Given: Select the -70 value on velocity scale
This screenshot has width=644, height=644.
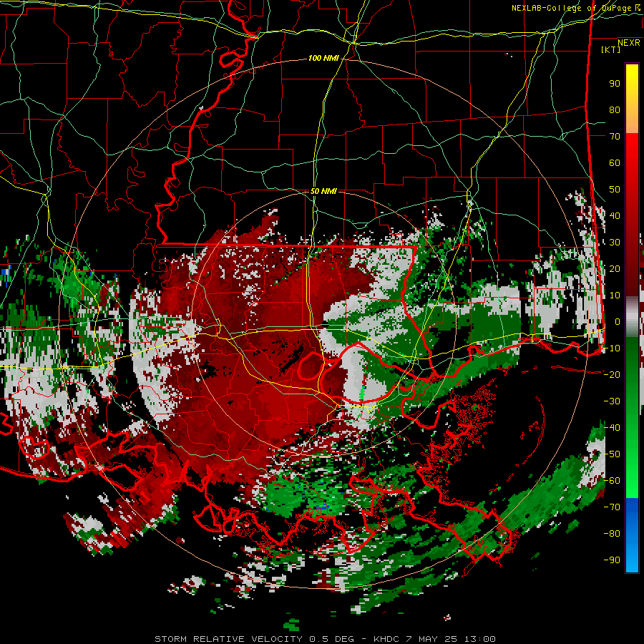Looking at the screenshot, I should pos(612,507).
